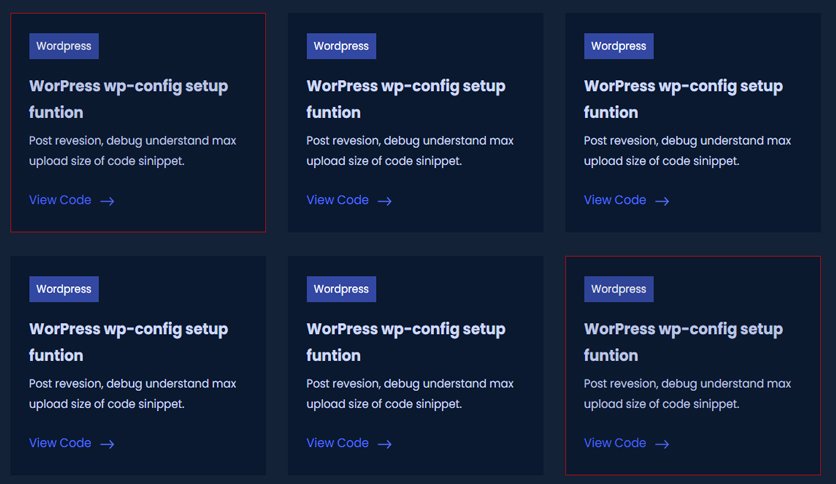Open the bottom-left card's wp-config setup title
The height and width of the screenshot is (484, 836).
pos(128,342)
